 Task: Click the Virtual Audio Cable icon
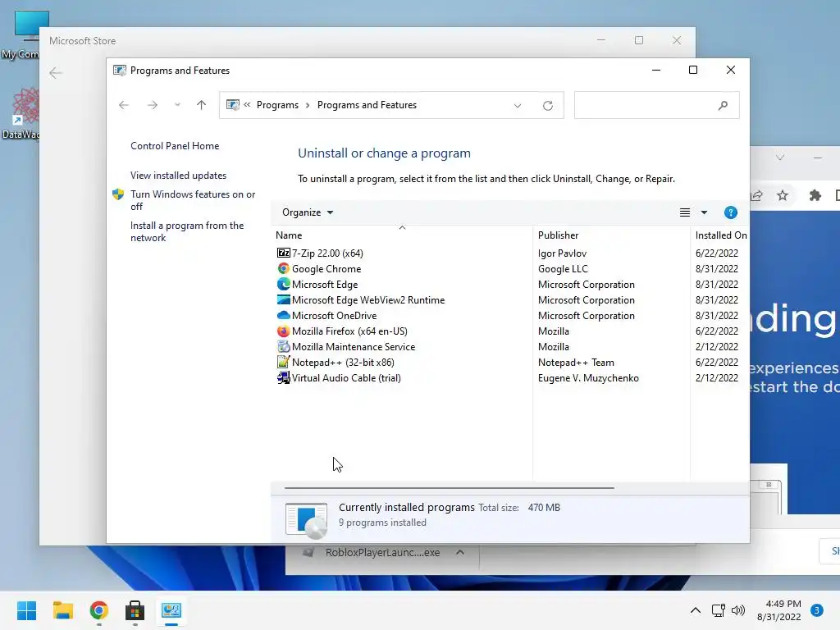click(x=283, y=377)
